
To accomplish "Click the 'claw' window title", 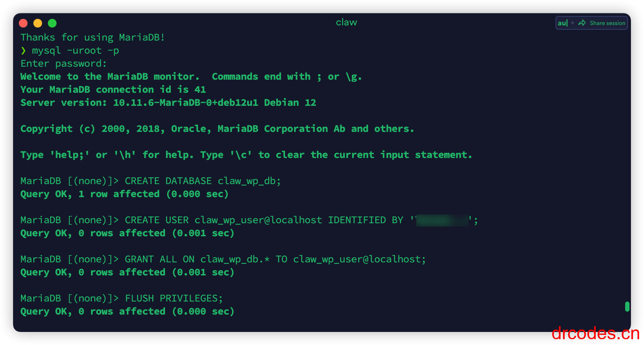I will 346,22.
